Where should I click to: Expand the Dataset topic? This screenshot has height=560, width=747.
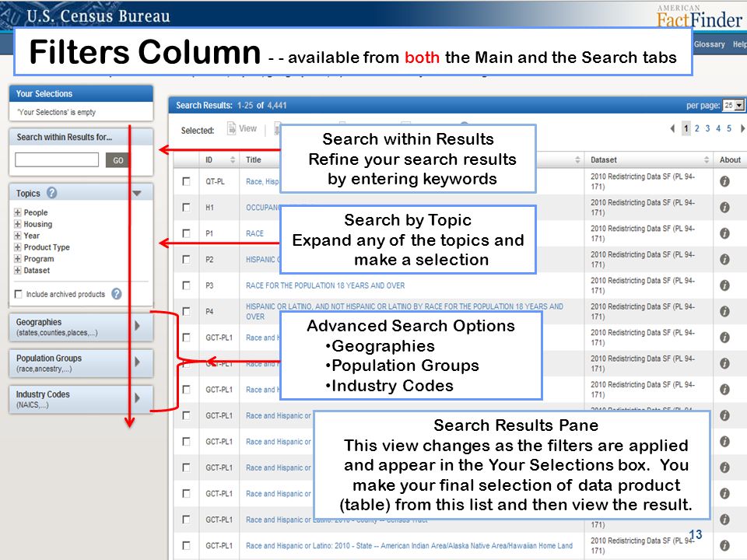tap(18, 270)
